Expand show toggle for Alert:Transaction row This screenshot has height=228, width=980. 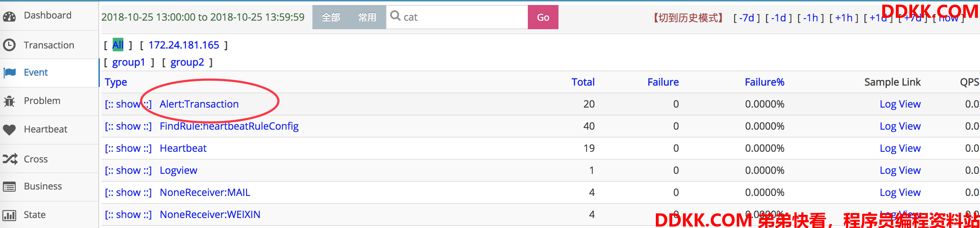point(128,104)
